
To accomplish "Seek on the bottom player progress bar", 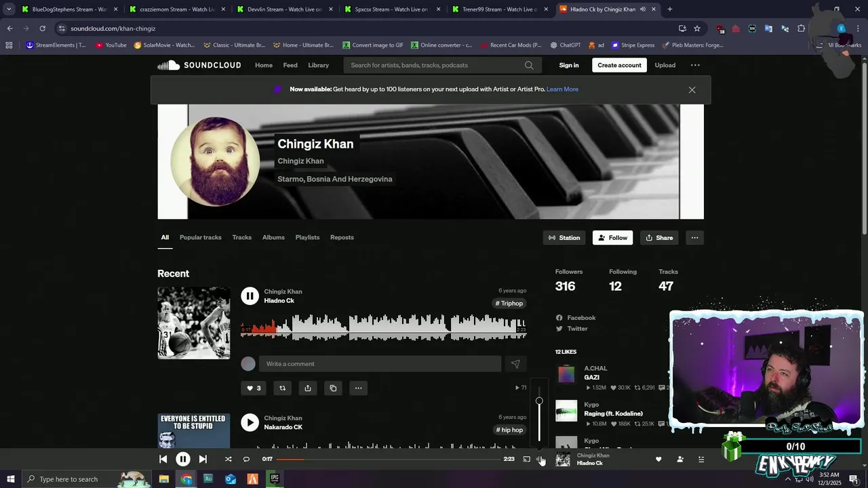I will pos(388,459).
